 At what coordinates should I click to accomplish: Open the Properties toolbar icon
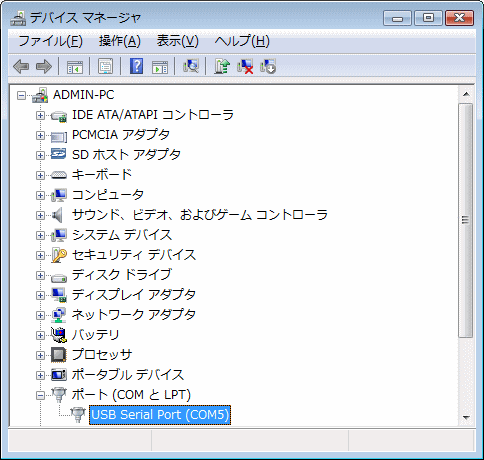[x=106, y=66]
